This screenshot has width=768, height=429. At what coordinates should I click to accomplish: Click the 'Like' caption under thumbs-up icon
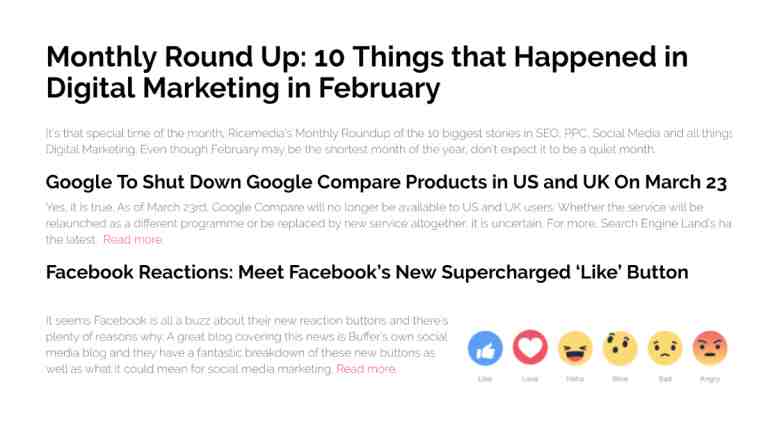485,379
